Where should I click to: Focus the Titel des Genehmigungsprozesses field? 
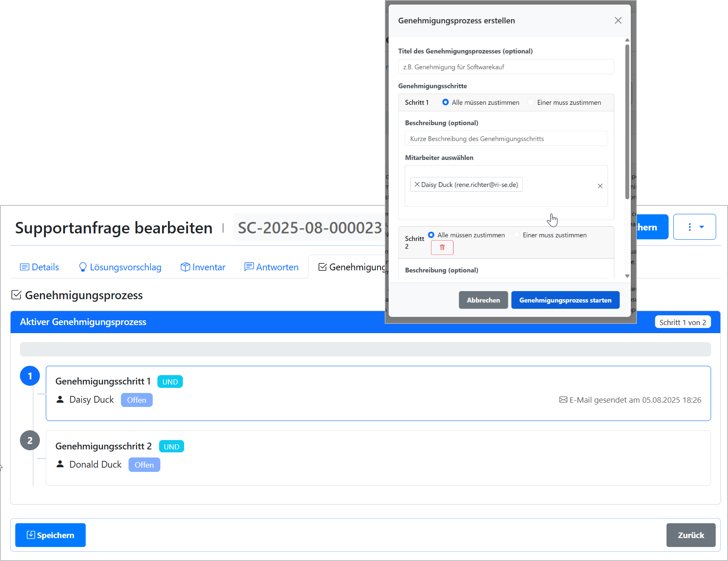pyautogui.click(x=506, y=67)
